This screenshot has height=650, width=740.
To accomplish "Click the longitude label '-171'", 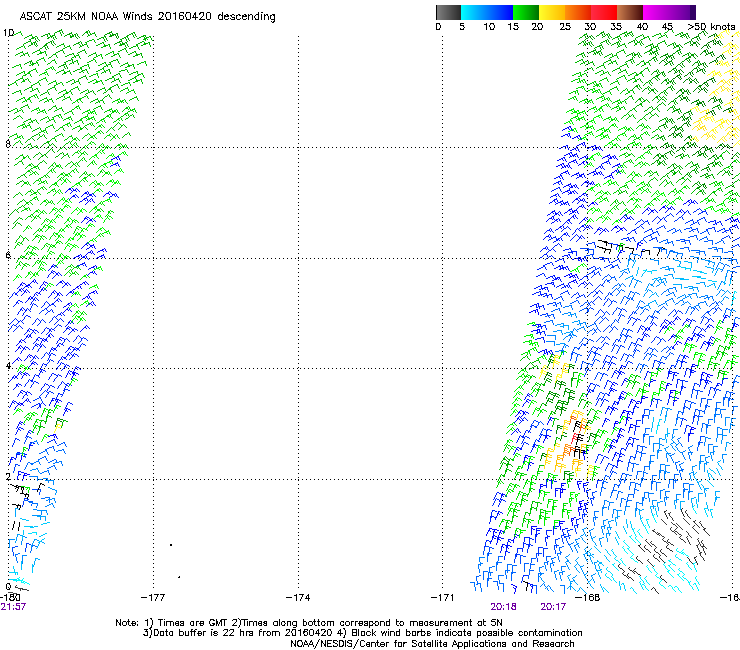I will 443,598.
